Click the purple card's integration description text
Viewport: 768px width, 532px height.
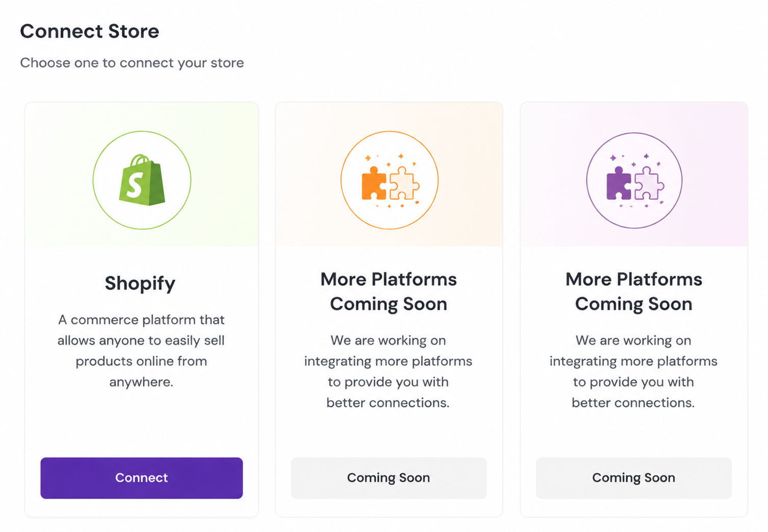tap(633, 371)
